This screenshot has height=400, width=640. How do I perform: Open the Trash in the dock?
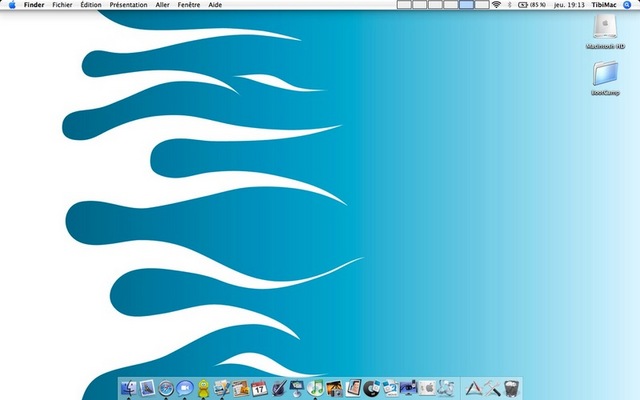click(513, 388)
